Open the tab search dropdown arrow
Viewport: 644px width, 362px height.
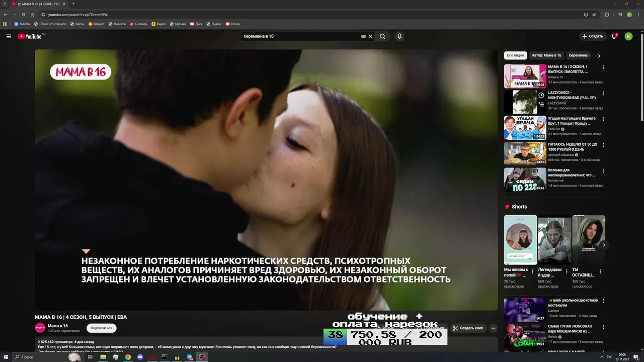point(5,4)
